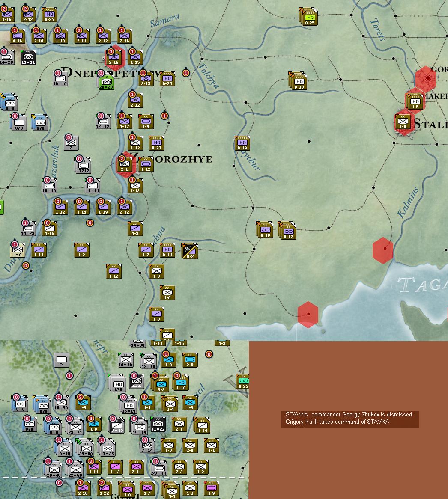Select the 1-19 cavalry counter
Viewport: 448px width, 499px height.
coord(103,207)
